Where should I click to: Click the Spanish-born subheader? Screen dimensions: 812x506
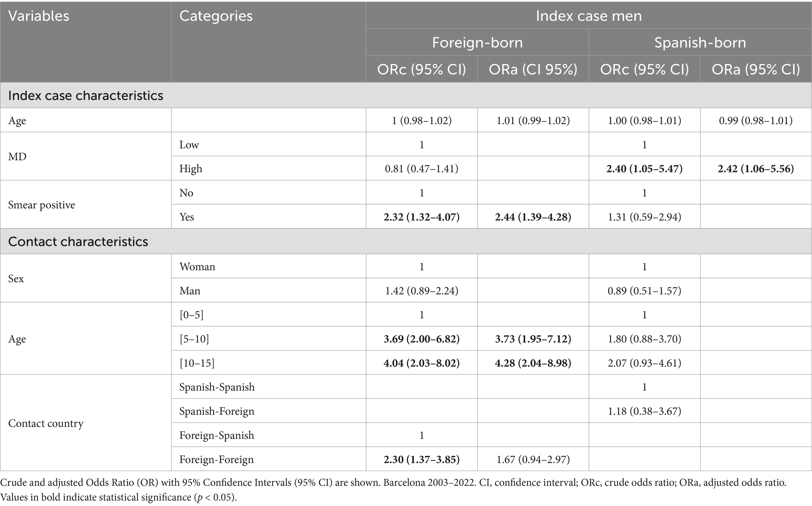click(x=700, y=42)
